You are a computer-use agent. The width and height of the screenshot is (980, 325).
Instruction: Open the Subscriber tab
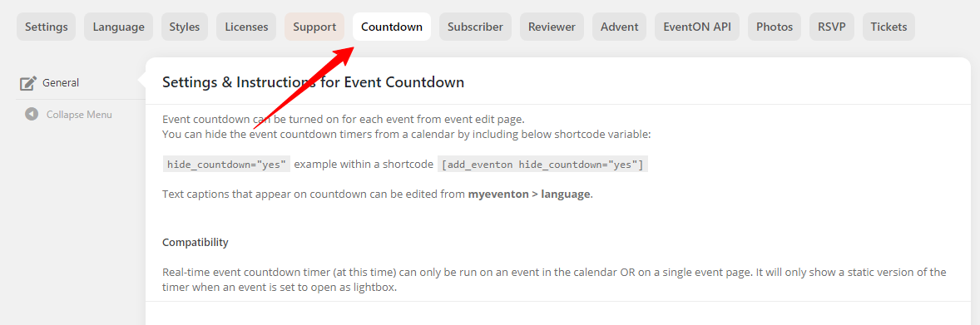pyautogui.click(x=475, y=27)
